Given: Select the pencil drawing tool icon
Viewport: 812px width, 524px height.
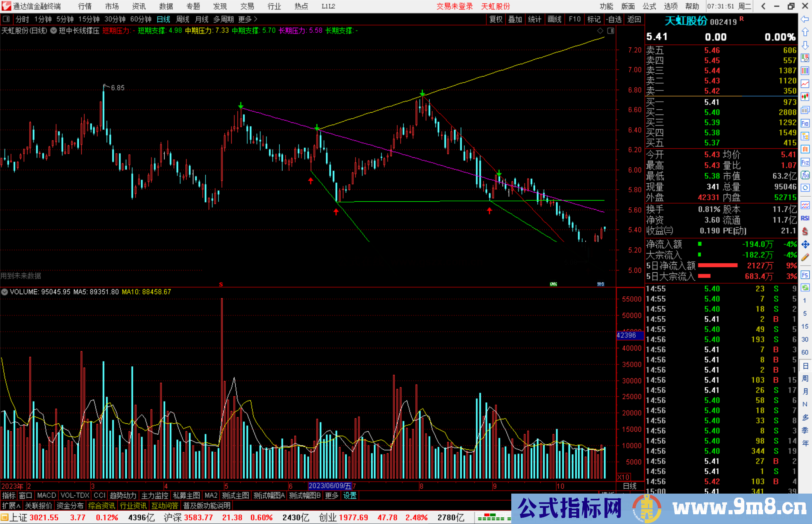Looking at the screenshot, I should [x=805, y=257].
